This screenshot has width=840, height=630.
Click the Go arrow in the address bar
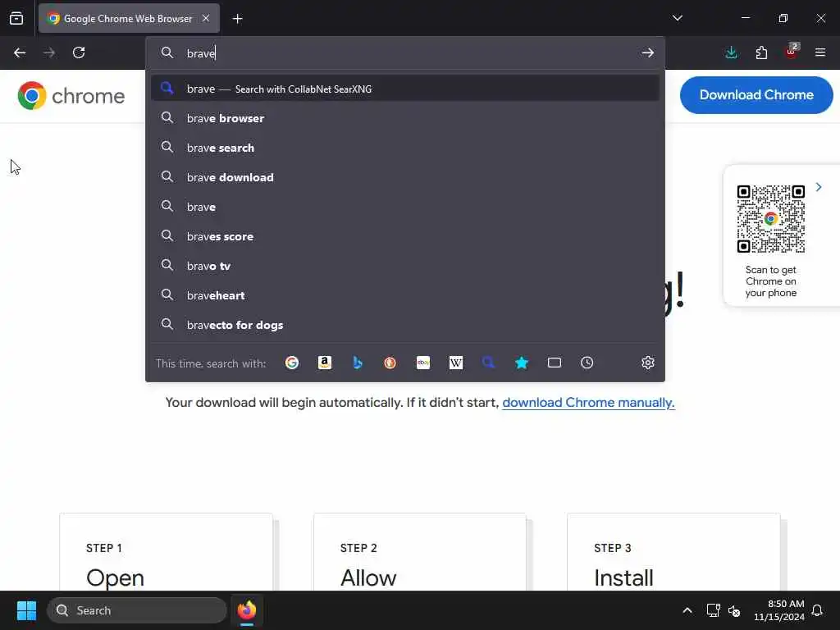point(648,52)
